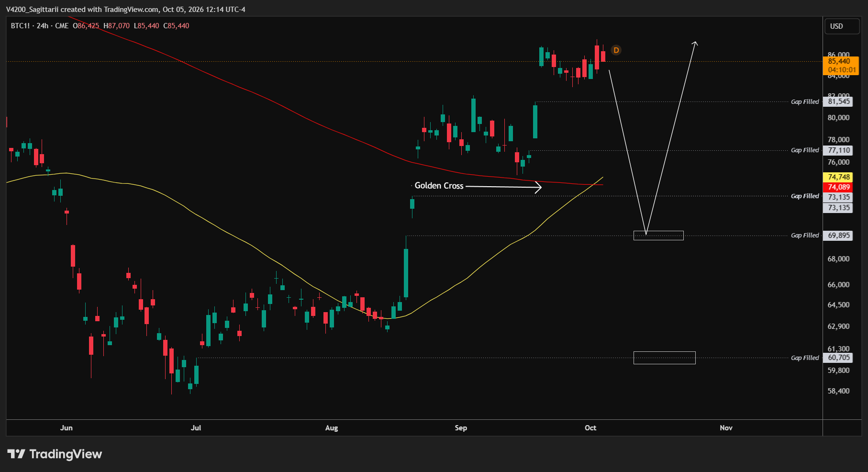Viewport: 868px width, 472px height.
Task: Click the 77,110 gap price label
Action: (839, 150)
